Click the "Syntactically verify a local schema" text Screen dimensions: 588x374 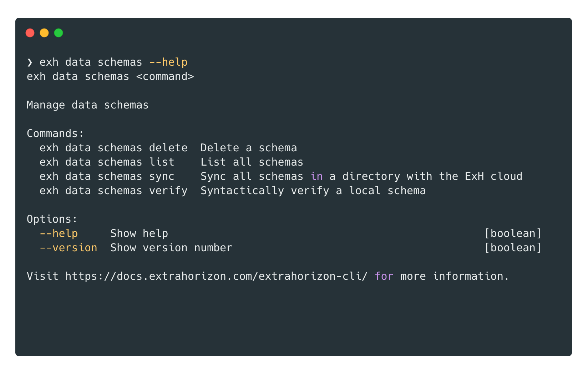click(313, 191)
